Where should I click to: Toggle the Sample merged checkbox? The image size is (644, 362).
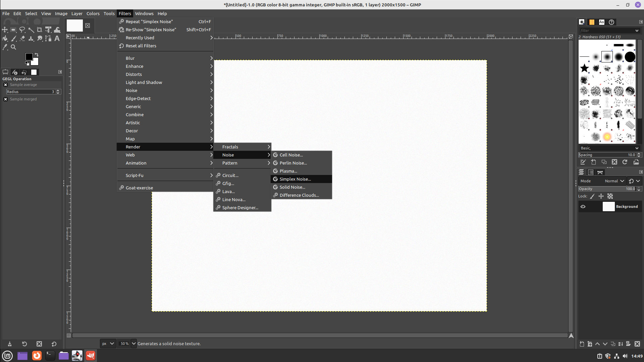(x=5, y=99)
